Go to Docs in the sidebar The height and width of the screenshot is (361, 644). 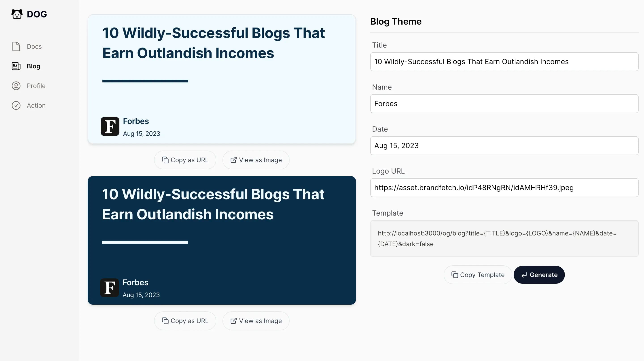pyautogui.click(x=34, y=46)
